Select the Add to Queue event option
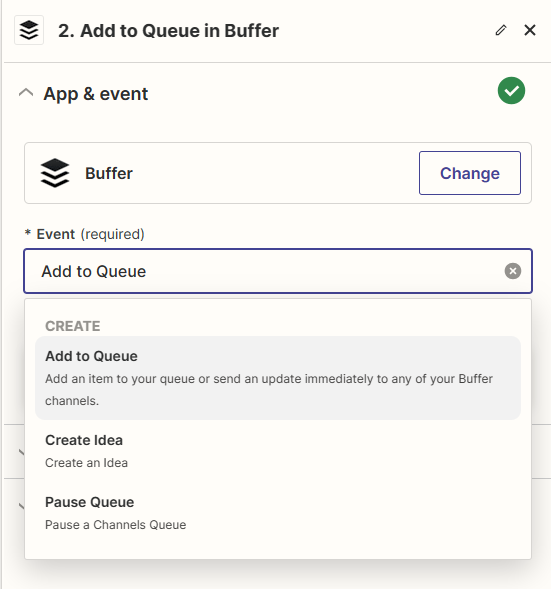 [x=278, y=378]
